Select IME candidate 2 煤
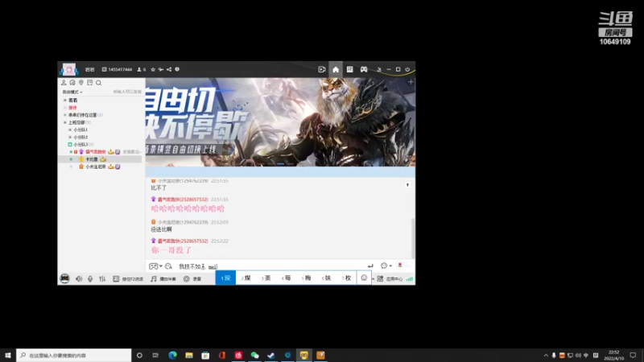The image size is (644, 362). (246, 278)
